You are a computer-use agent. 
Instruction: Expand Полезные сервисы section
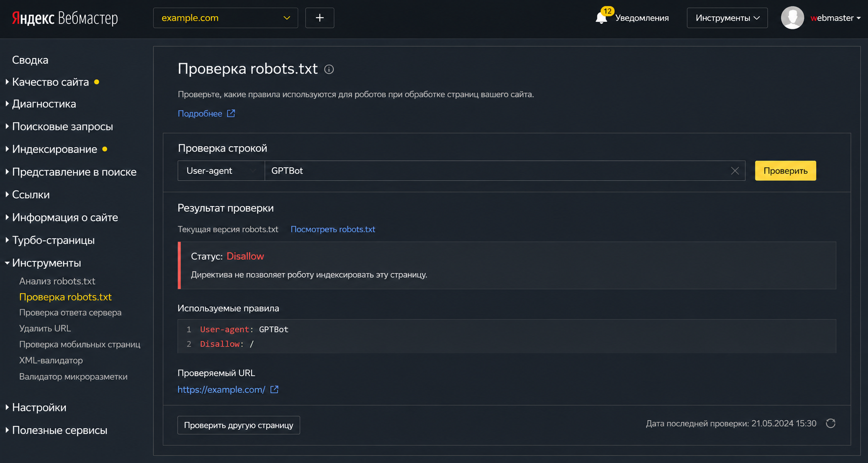click(x=59, y=430)
